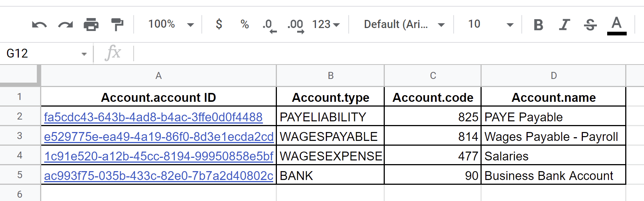Open link ac993f75-035b-433c-82e0-7b7a2d40802c
Image resolution: width=644 pixels, height=201 pixels.
point(159,176)
